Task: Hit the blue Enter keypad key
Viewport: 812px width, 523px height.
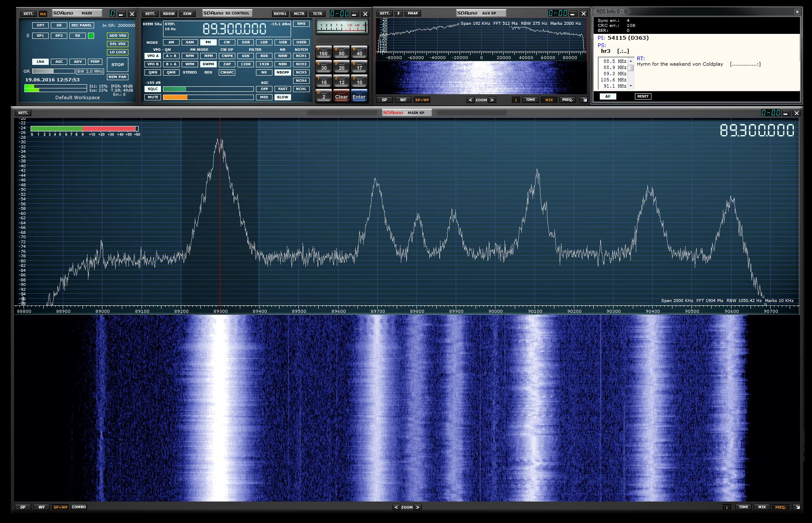Action: tap(359, 95)
